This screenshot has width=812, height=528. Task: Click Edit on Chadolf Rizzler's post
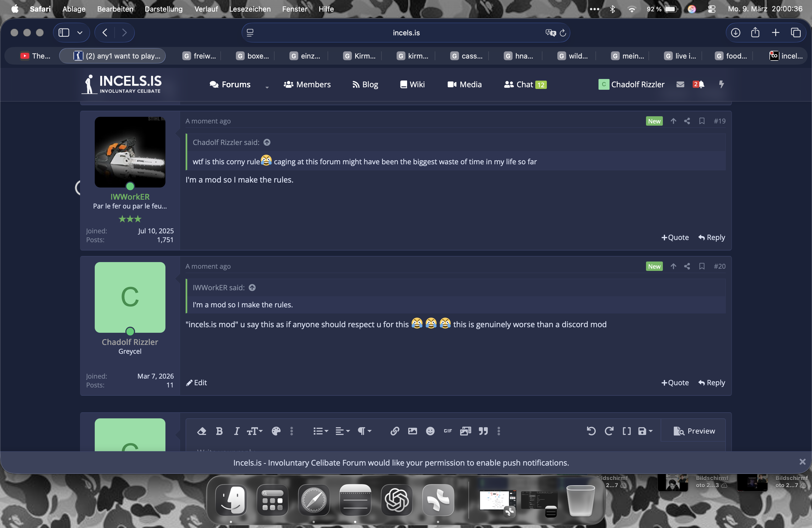(x=197, y=383)
